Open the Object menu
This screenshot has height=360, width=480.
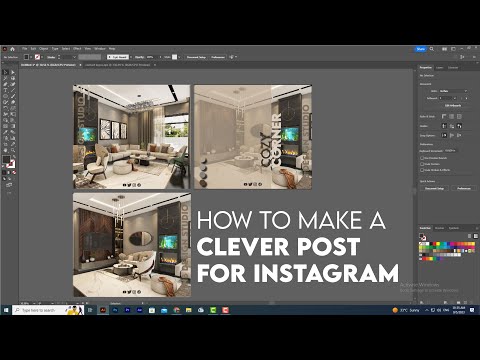point(44,49)
